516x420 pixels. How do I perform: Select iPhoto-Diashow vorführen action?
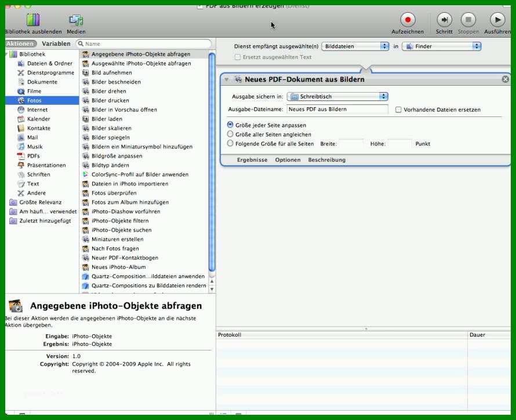point(144,211)
